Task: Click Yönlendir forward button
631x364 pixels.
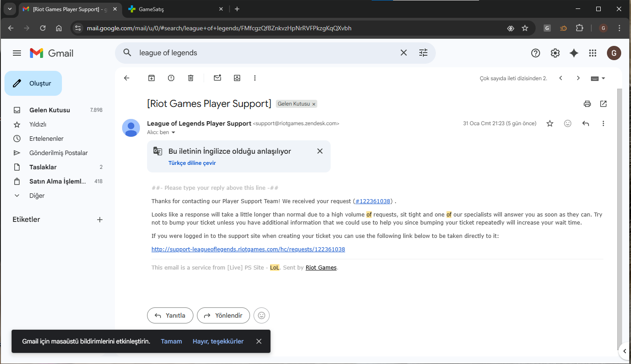Action: pyautogui.click(x=223, y=315)
